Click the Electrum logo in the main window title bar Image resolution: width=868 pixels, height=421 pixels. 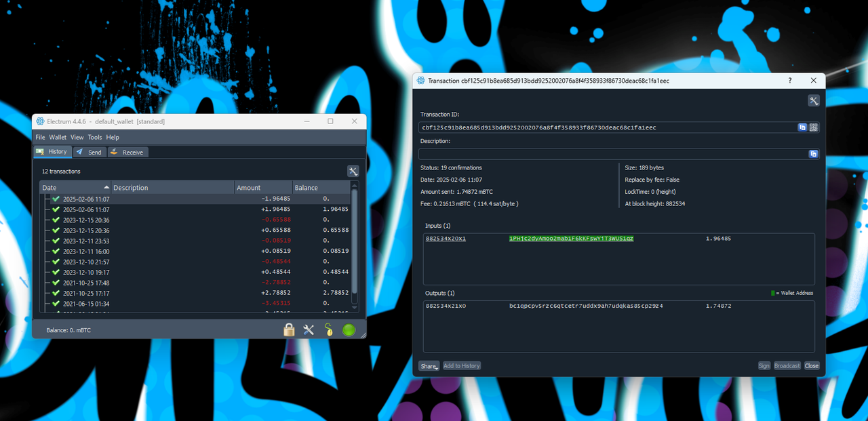pos(40,121)
